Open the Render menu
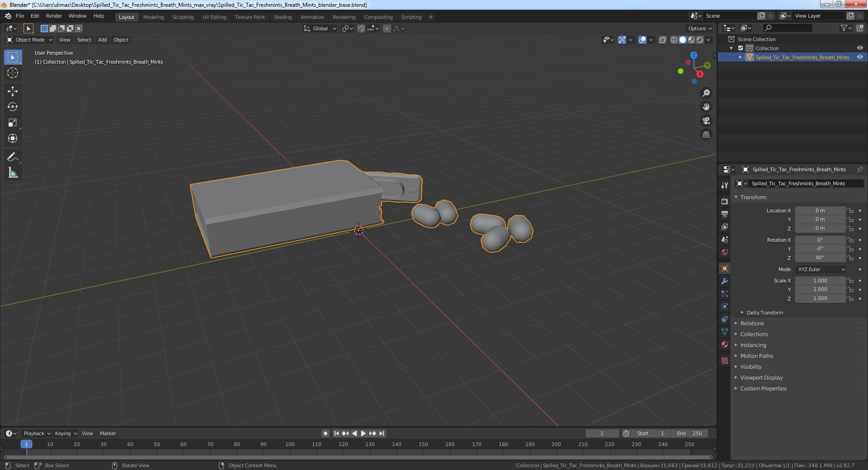Viewport: 868px width, 470px height. coord(54,16)
